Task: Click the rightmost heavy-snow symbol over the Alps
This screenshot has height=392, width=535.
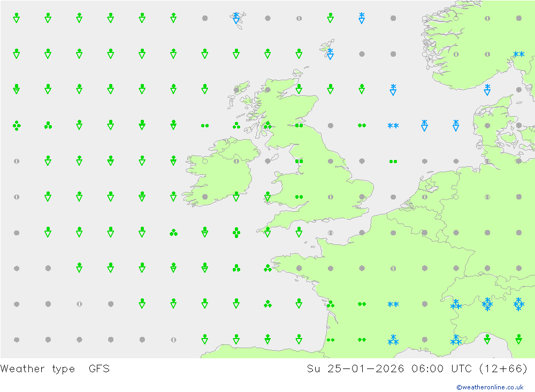Action: (x=518, y=304)
